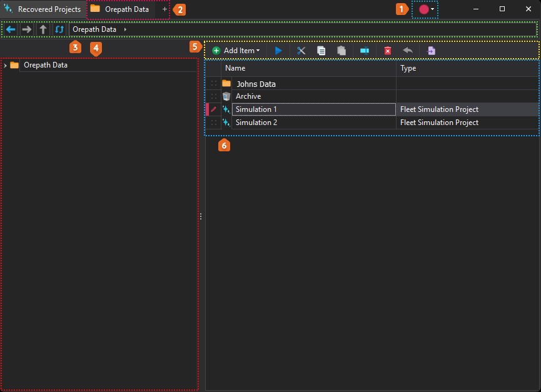This screenshot has height=392, width=541.
Task: Go up one level with up arrow
Action: [43, 29]
